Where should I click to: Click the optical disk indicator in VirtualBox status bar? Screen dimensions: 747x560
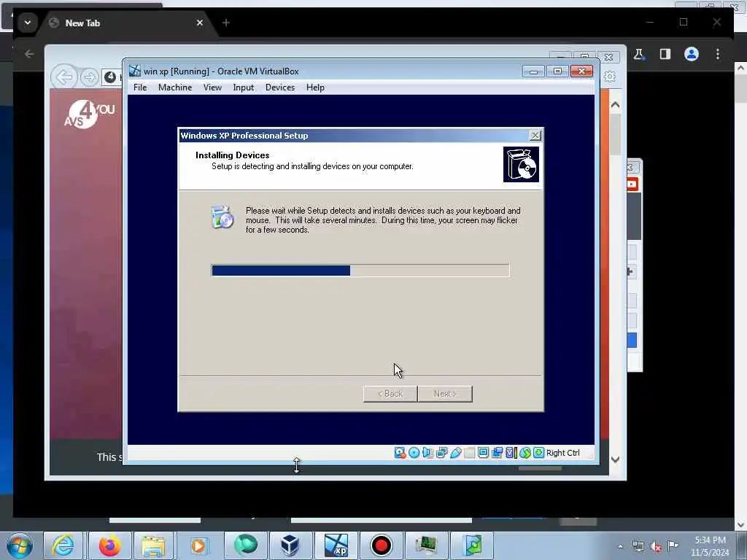pos(414,453)
